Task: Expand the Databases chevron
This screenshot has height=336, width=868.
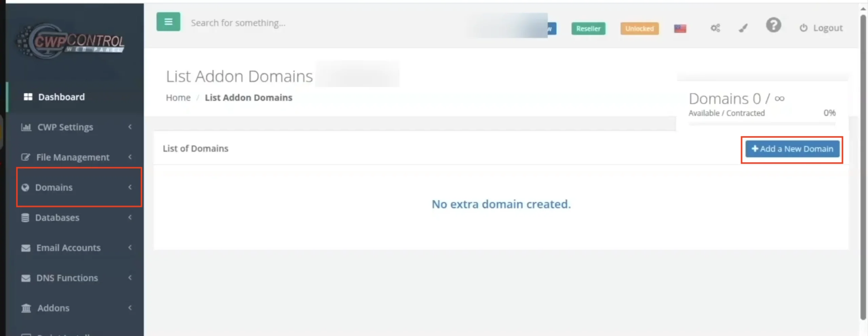Action: tap(130, 217)
